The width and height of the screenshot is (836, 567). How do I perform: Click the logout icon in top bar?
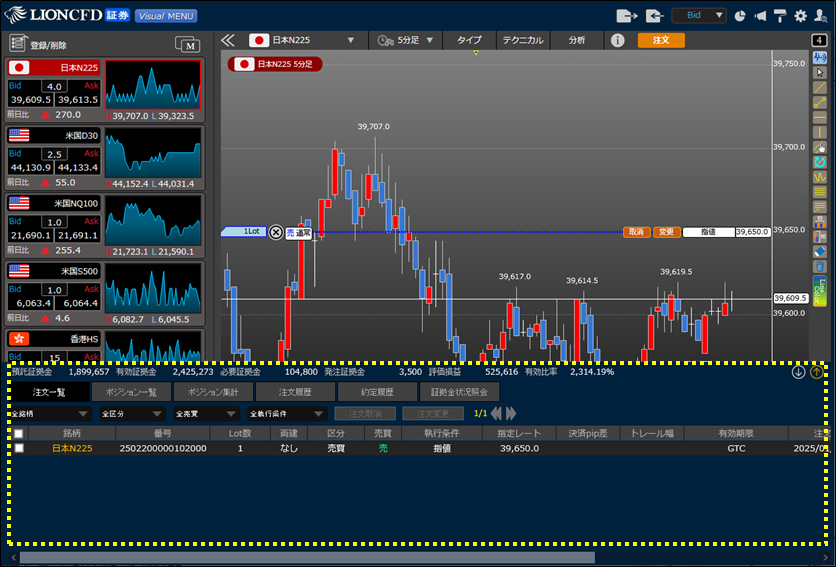point(627,16)
